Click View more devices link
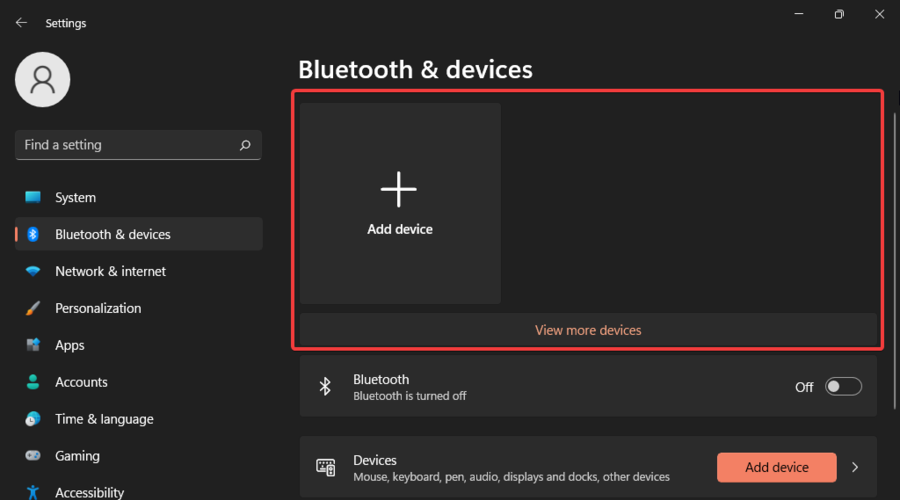This screenshot has height=500, width=900. point(588,331)
